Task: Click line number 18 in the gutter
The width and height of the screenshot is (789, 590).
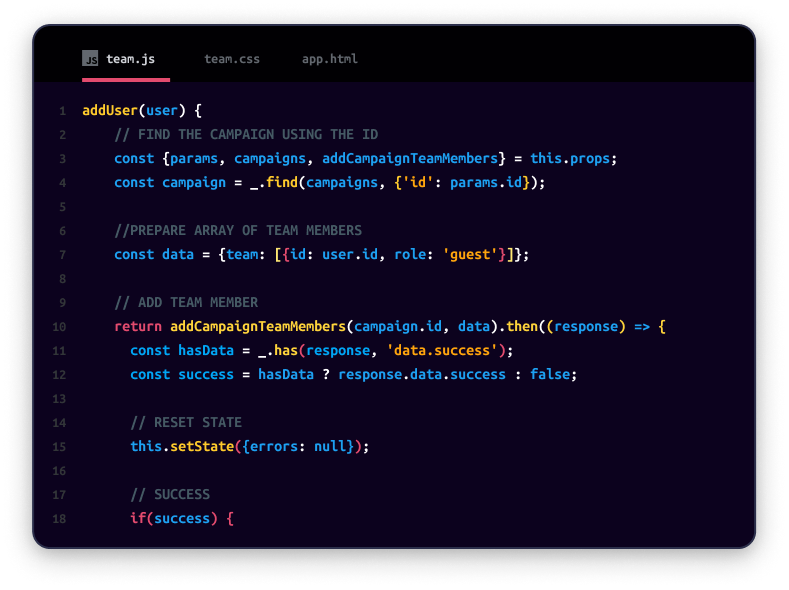Action: (x=59, y=519)
